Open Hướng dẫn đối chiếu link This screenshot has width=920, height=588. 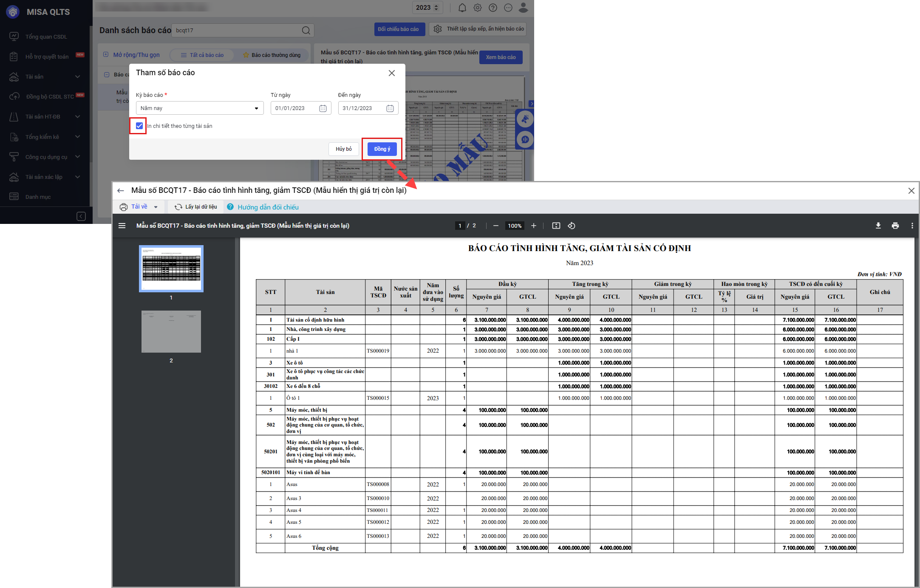coord(268,207)
